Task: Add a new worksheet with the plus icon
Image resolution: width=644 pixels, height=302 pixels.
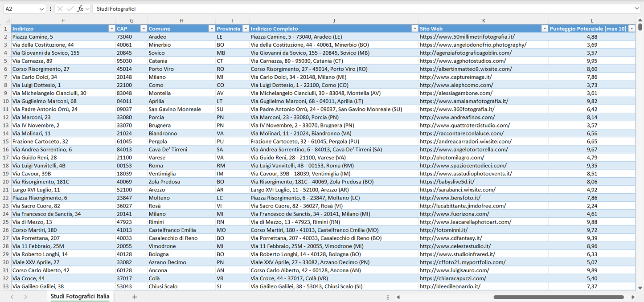Action: (x=135, y=297)
